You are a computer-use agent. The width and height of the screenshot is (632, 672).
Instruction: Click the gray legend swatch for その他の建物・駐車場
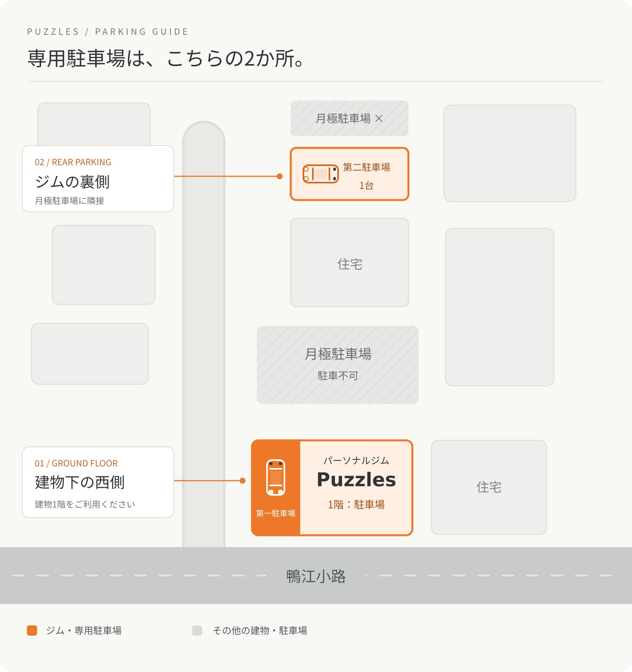click(197, 630)
